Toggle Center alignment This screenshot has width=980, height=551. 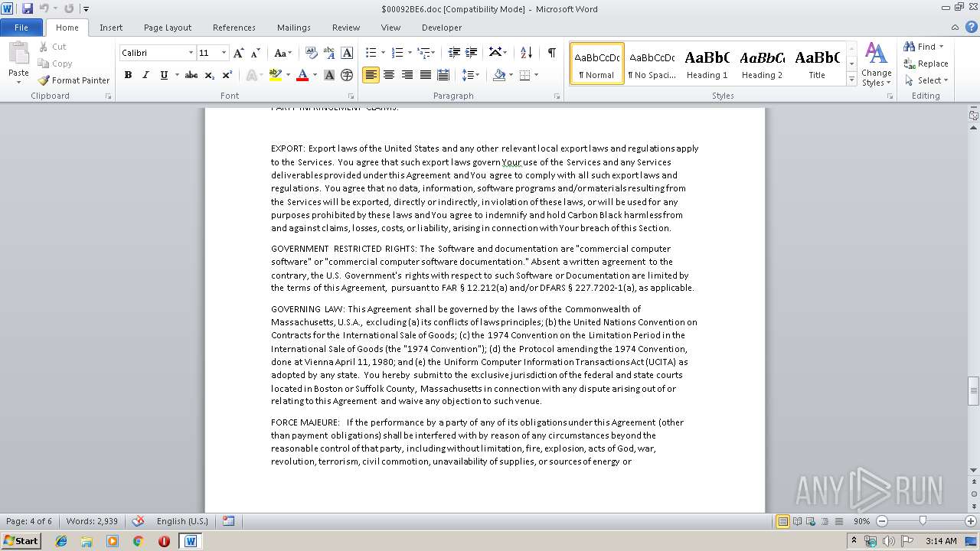[x=389, y=75]
